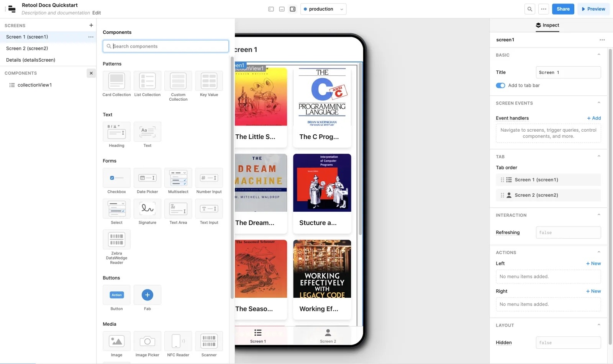Collapse the BASIC section
Screen dimensions: 613x364
pyautogui.click(x=598, y=55)
